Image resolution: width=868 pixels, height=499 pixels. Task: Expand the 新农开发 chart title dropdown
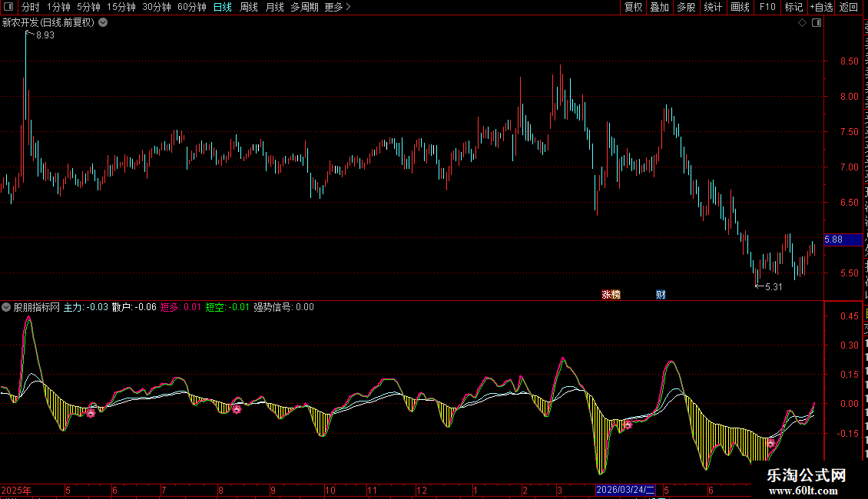[x=103, y=23]
